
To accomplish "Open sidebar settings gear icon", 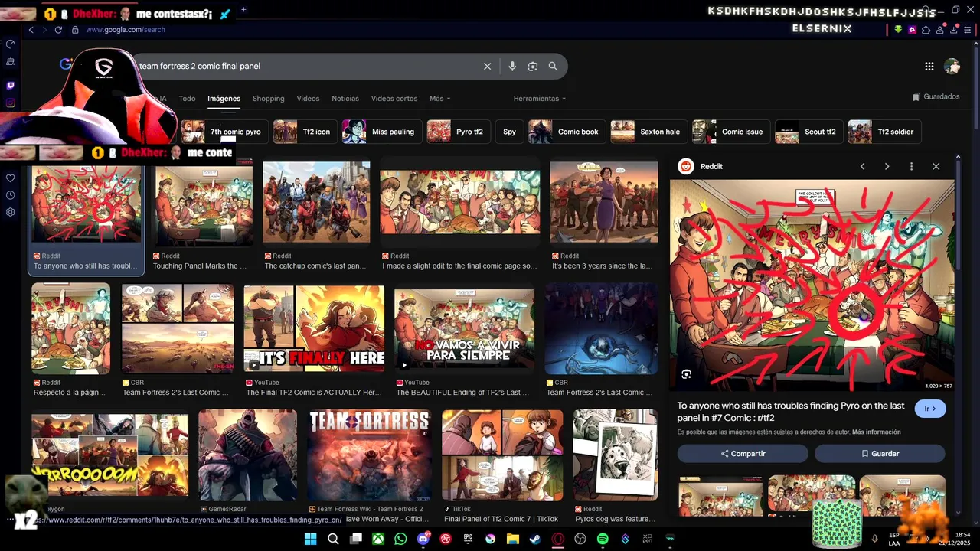I will 10,212.
